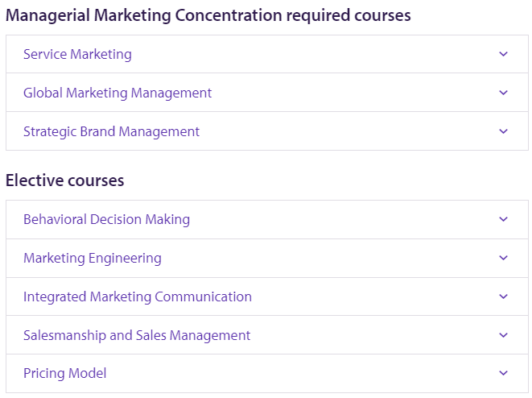This screenshot has width=532, height=398.
Task: Select the Global Marketing Management title text
Action: point(118,93)
